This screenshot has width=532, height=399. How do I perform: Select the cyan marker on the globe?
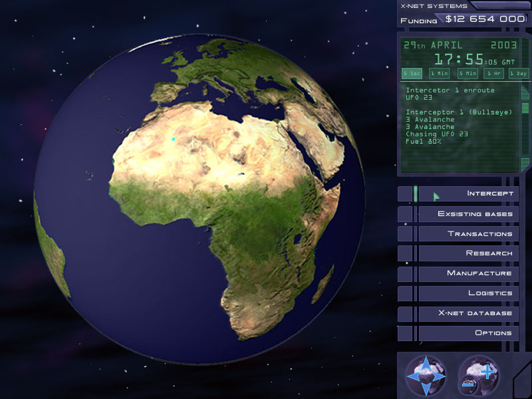[174, 139]
